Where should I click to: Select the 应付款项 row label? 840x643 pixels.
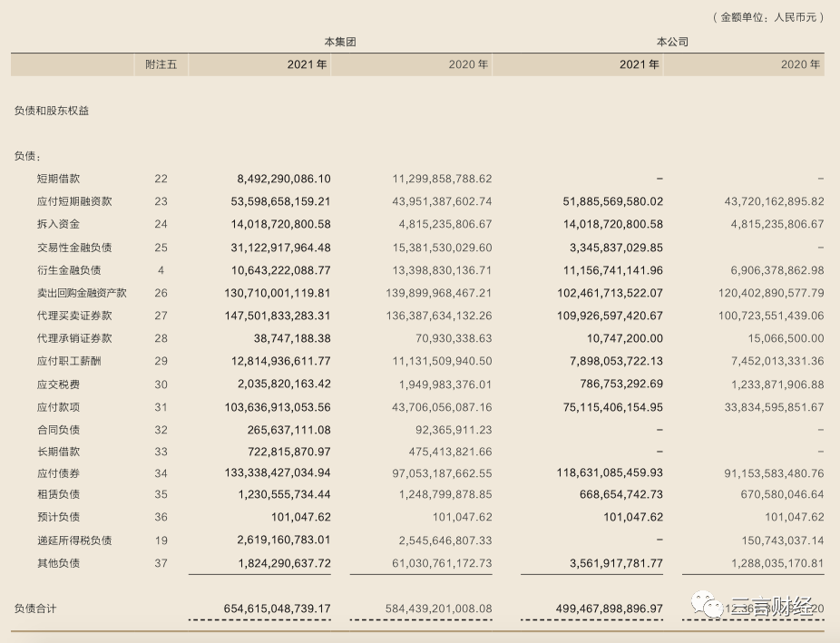[x=58, y=407]
